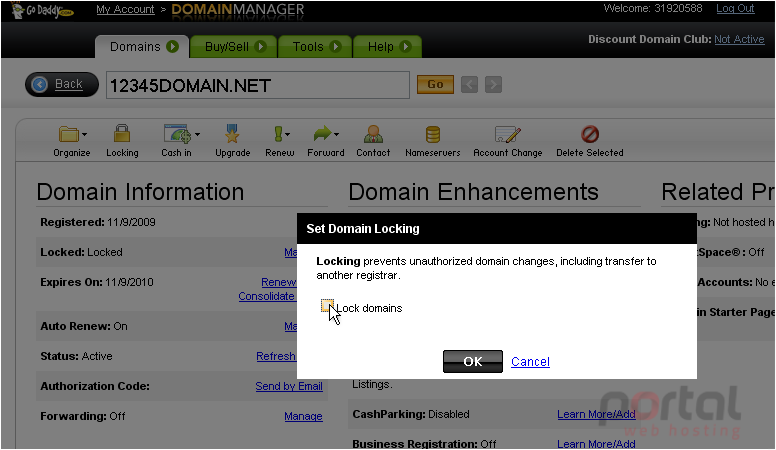
Task: Expand the Cash in dropdown arrow
Action: (197, 135)
